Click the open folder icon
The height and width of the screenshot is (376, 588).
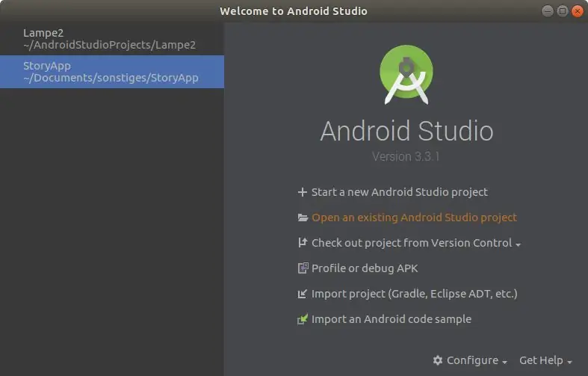(x=303, y=218)
